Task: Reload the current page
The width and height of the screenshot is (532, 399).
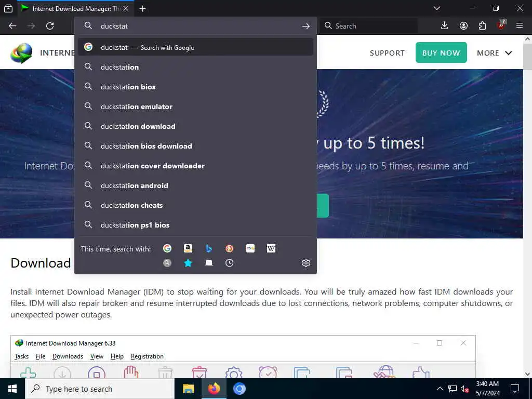Action: click(50, 26)
